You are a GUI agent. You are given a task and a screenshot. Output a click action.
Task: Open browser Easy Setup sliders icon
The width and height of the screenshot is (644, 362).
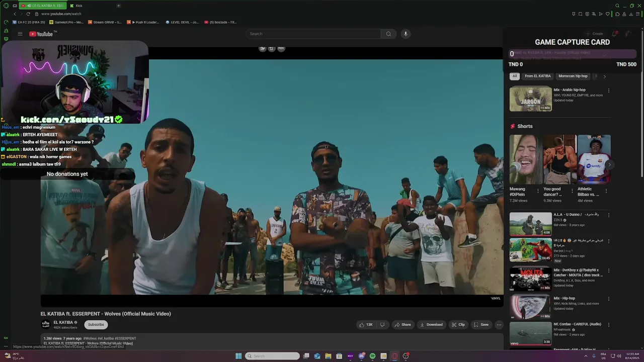pos(638,14)
